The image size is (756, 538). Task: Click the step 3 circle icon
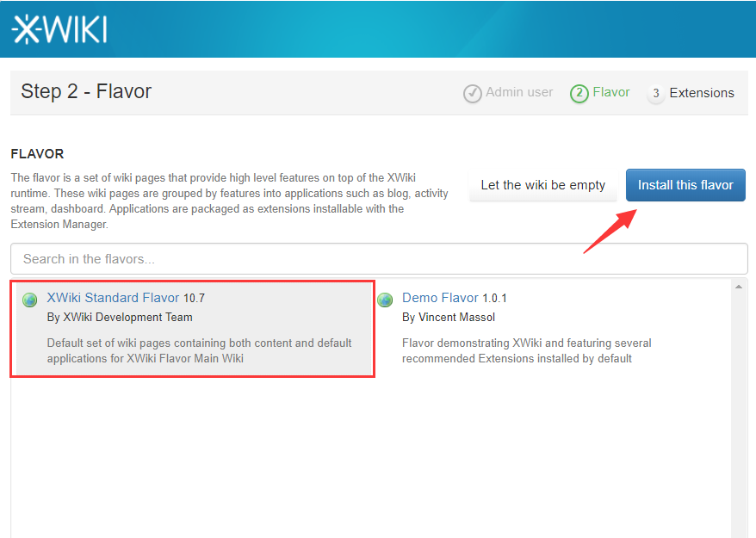(656, 93)
